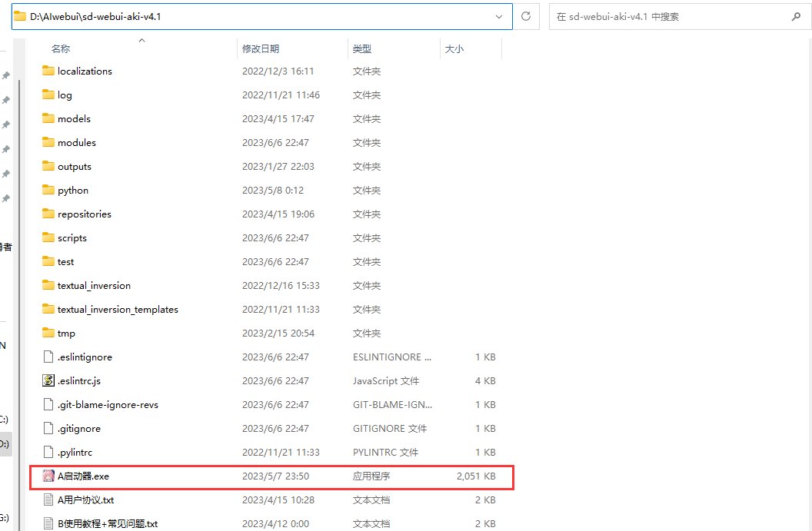Sort by 大小 column header

coord(454,49)
